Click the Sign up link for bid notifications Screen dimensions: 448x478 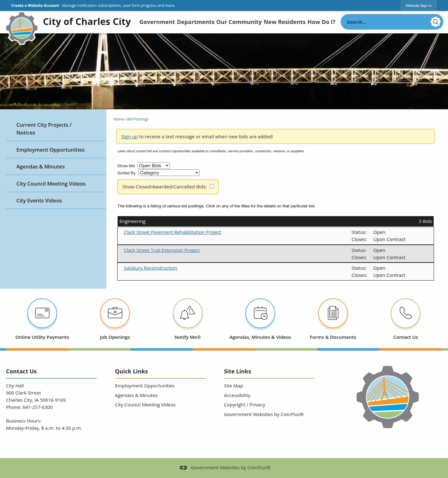129,137
